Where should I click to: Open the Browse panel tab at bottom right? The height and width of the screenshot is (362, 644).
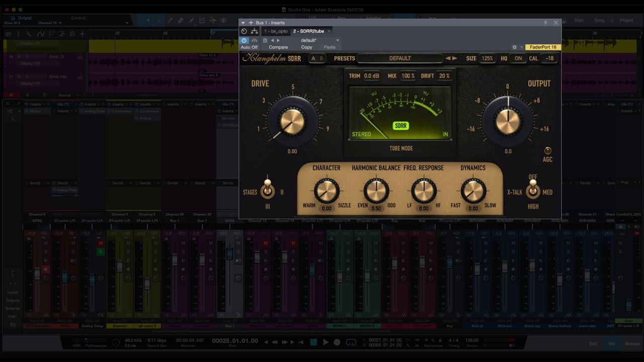pos(632,344)
